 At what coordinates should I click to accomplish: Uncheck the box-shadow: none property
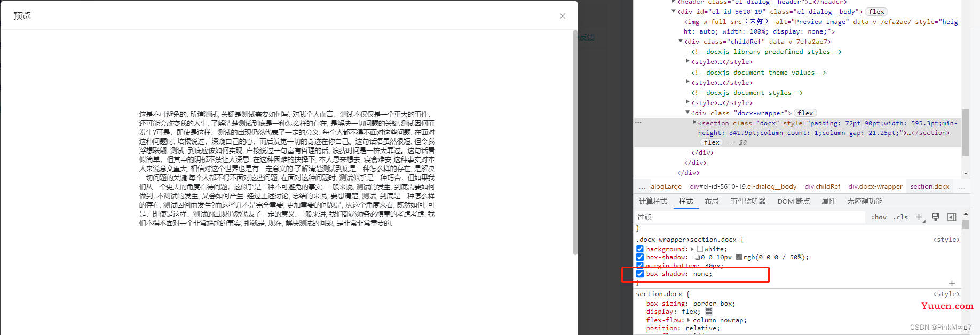tap(640, 274)
